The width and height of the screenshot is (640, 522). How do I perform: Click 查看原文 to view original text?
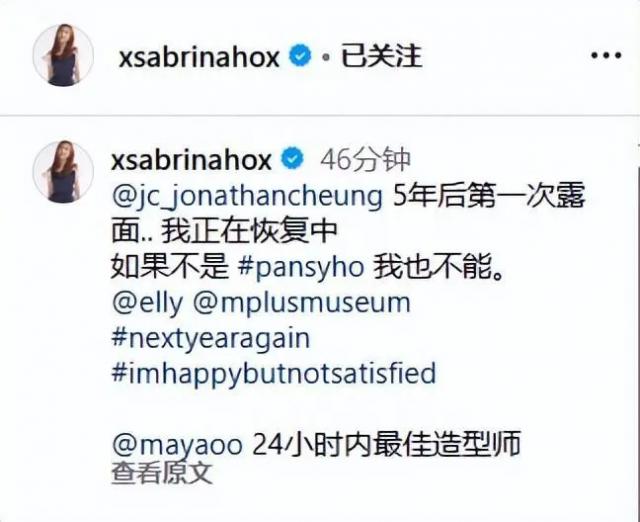162,473
